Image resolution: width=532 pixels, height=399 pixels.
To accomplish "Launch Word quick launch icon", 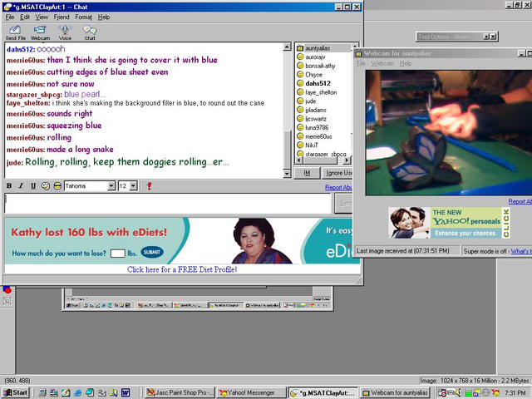I will pos(126,393).
